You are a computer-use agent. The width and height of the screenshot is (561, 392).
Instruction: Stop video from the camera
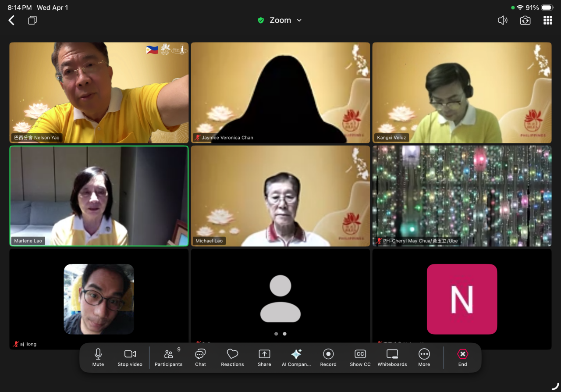130,357
